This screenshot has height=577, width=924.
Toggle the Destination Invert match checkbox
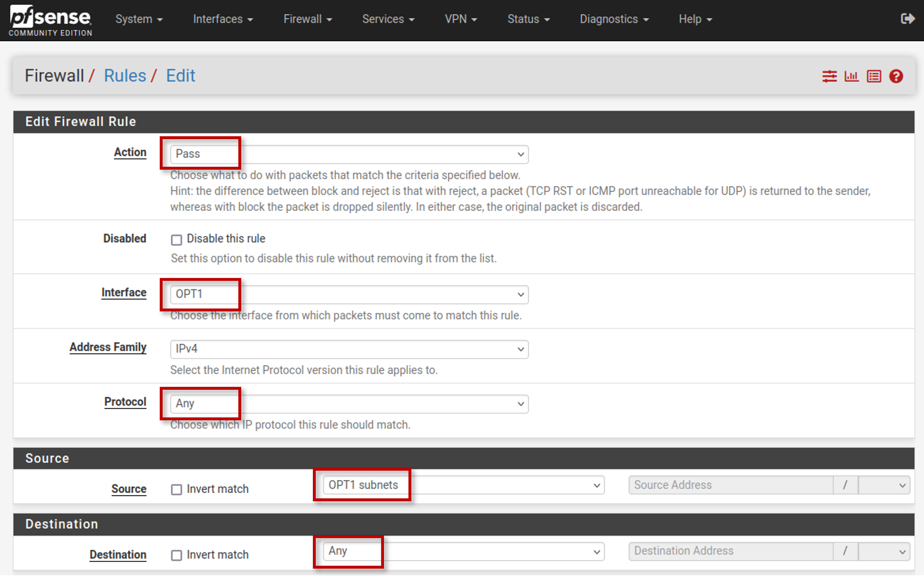[176, 555]
